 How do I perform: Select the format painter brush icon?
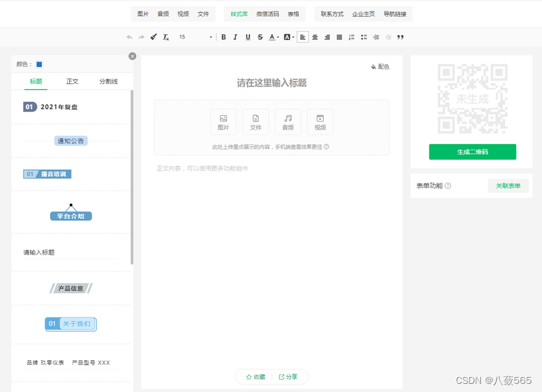pyautogui.click(x=154, y=37)
